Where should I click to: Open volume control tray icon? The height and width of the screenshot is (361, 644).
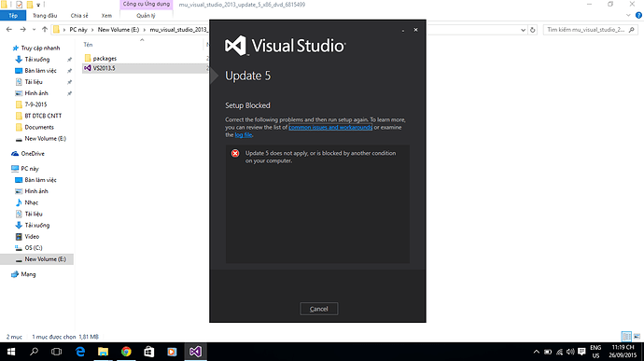(x=570, y=352)
